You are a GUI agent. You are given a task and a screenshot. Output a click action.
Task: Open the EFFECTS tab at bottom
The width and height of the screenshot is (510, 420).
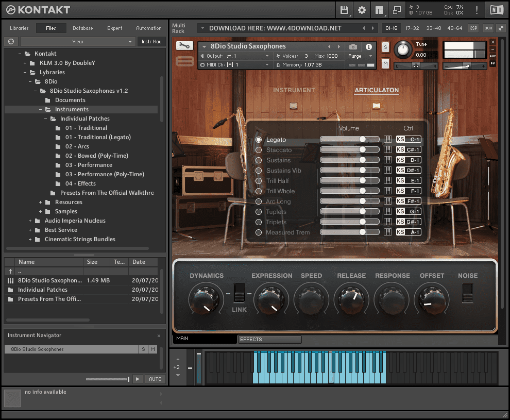[x=269, y=339]
